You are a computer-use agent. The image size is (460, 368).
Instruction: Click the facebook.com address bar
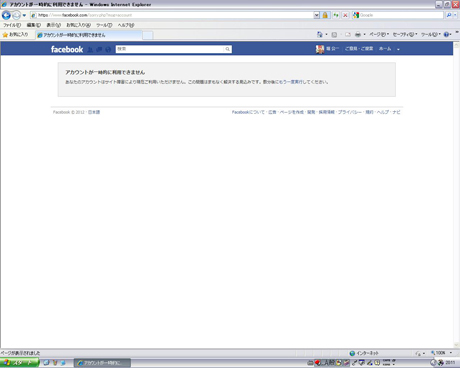coord(171,15)
